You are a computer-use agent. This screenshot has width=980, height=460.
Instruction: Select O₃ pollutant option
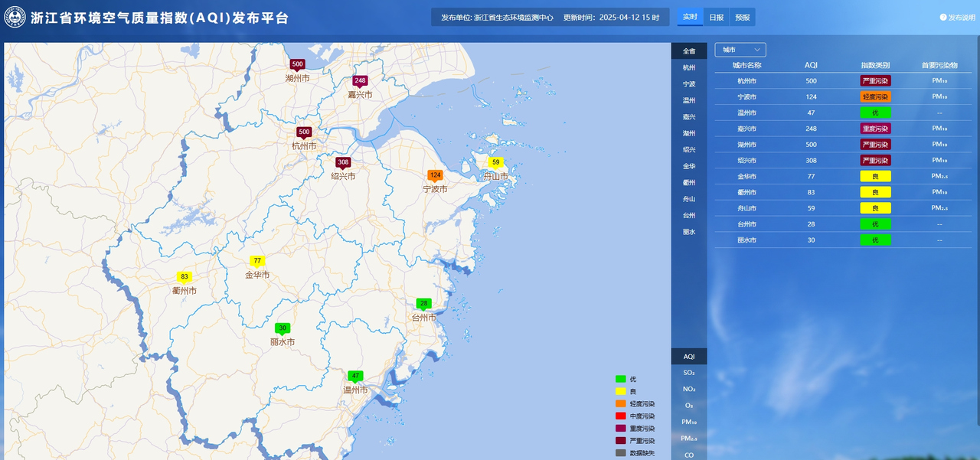pyautogui.click(x=689, y=405)
